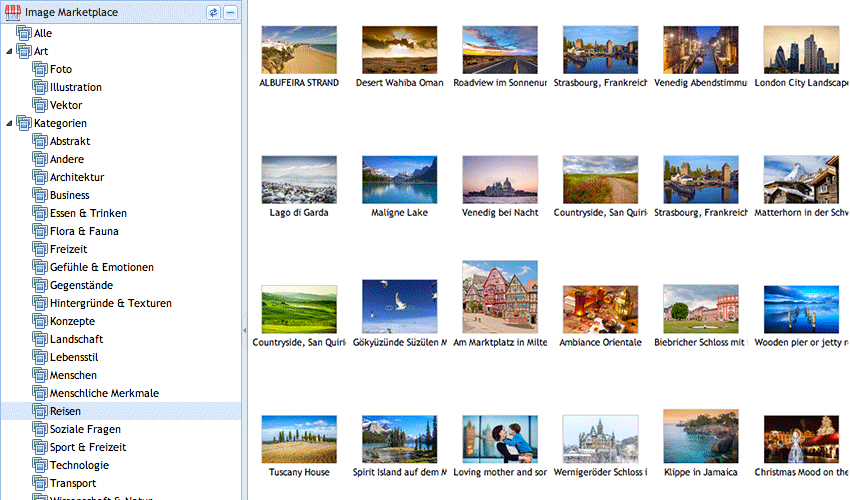Click the icon next to Foto

pyautogui.click(x=40, y=69)
